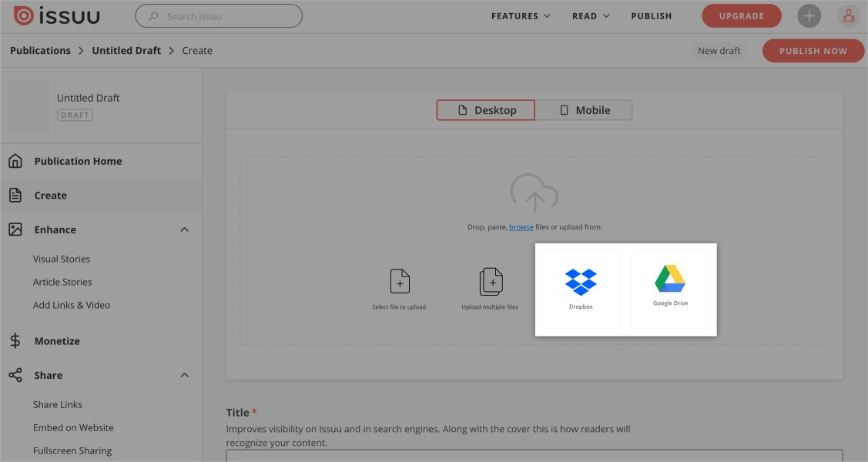Click the search magnifier icon

(154, 16)
